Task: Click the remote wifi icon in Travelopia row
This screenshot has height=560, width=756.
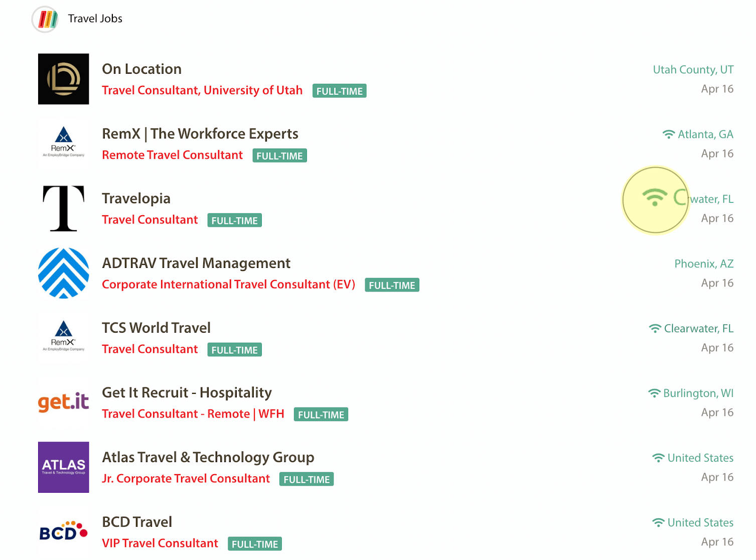Action: click(655, 198)
